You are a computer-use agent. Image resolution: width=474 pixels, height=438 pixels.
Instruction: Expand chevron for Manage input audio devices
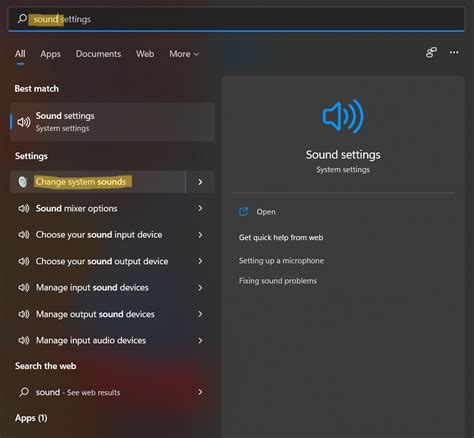tap(200, 340)
